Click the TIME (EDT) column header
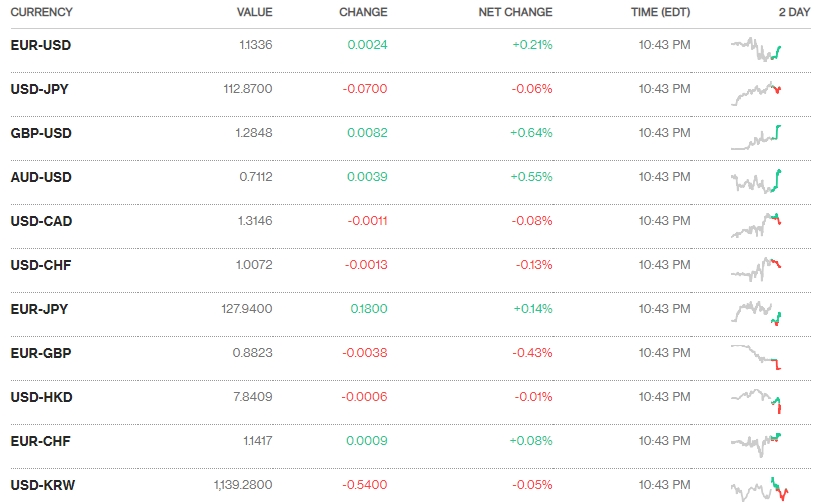This screenshot has height=503, width=822. [660, 12]
